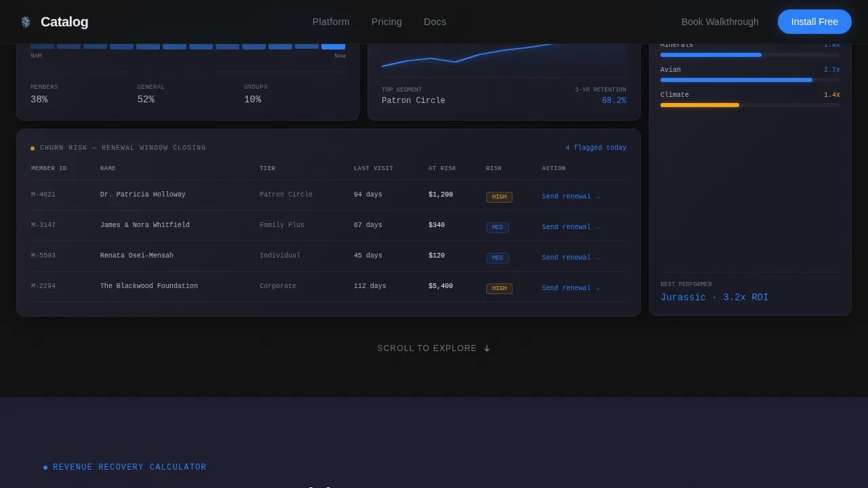Select the name James & Nora Whitfield
This screenshot has width=868, height=488.
pos(145,225)
